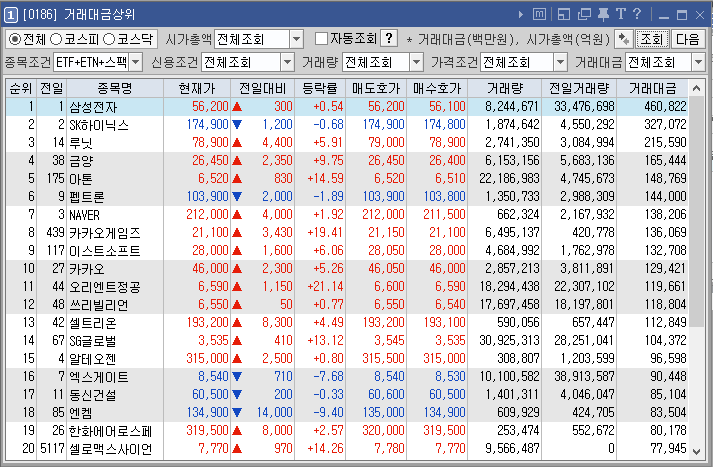Click the boxed 'm' icon in title bar

539,15
